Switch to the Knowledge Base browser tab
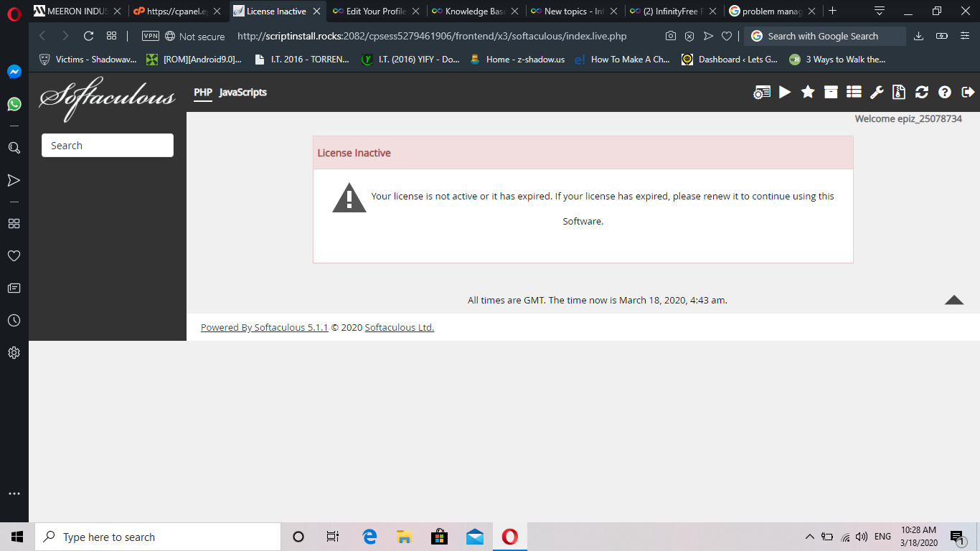The width and height of the screenshot is (980, 551). (473, 11)
